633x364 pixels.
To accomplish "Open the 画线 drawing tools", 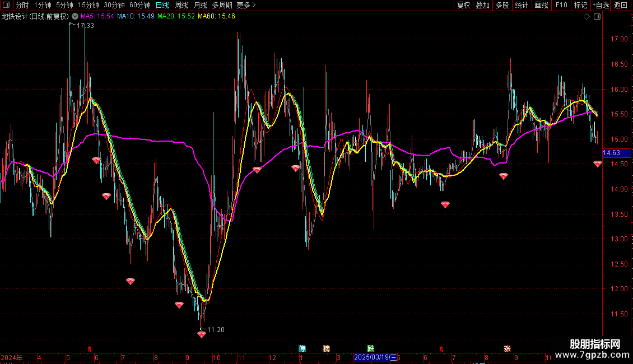I will click(541, 5).
